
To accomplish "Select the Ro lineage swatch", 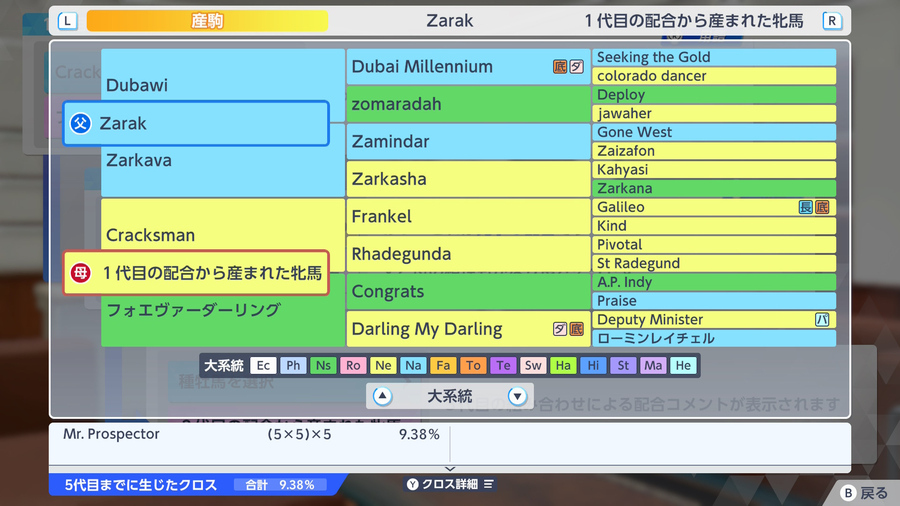I will coord(353,365).
